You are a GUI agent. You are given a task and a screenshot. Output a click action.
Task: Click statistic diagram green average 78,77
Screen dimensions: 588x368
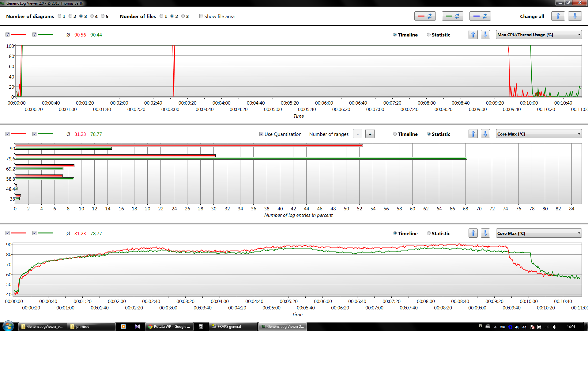96,134
